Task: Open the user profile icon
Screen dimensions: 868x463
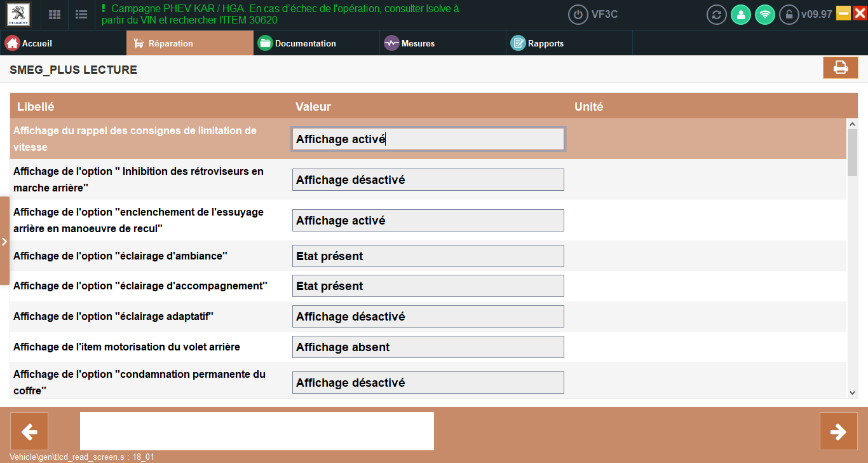Action: pos(741,15)
